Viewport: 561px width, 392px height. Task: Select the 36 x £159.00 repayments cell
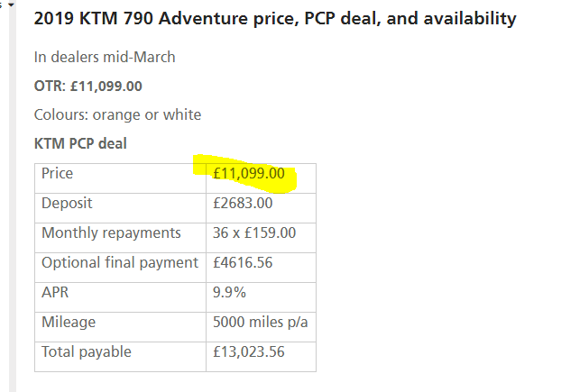(x=261, y=238)
